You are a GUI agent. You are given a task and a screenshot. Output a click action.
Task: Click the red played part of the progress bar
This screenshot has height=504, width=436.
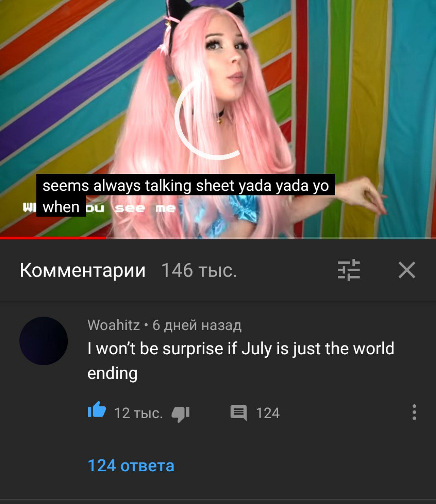click(53, 238)
